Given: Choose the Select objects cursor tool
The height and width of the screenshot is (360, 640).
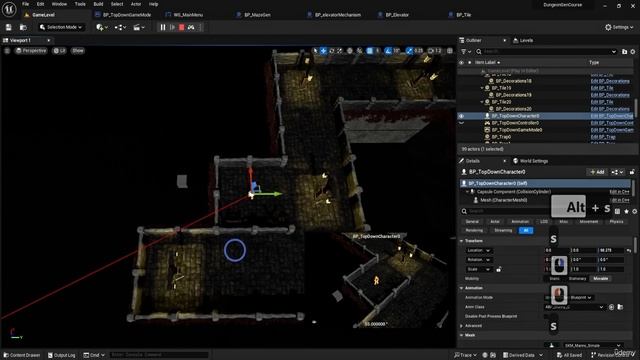Looking at the screenshot, I should tap(315, 51).
